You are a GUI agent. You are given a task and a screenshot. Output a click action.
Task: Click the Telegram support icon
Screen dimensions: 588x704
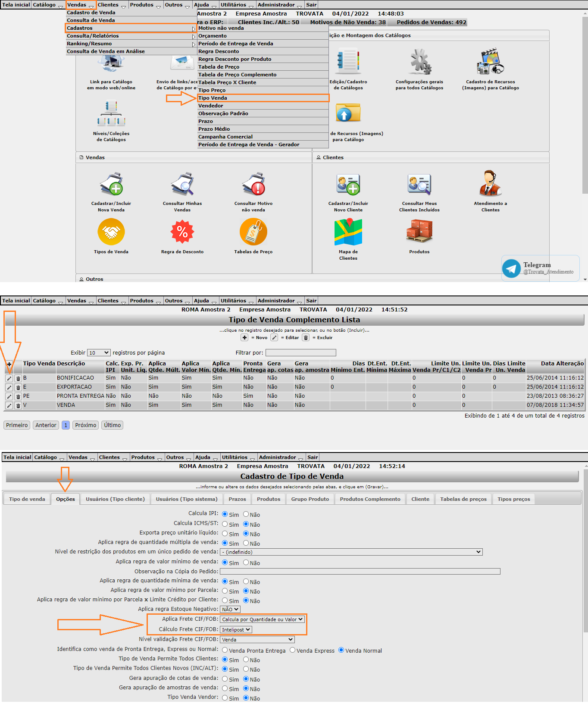coord(511,268)
